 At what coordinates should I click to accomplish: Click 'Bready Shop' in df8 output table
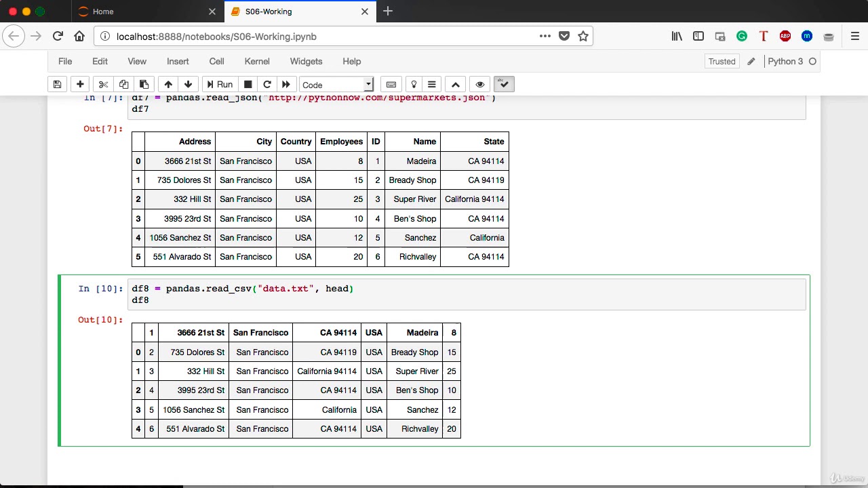tap(414, 352)
